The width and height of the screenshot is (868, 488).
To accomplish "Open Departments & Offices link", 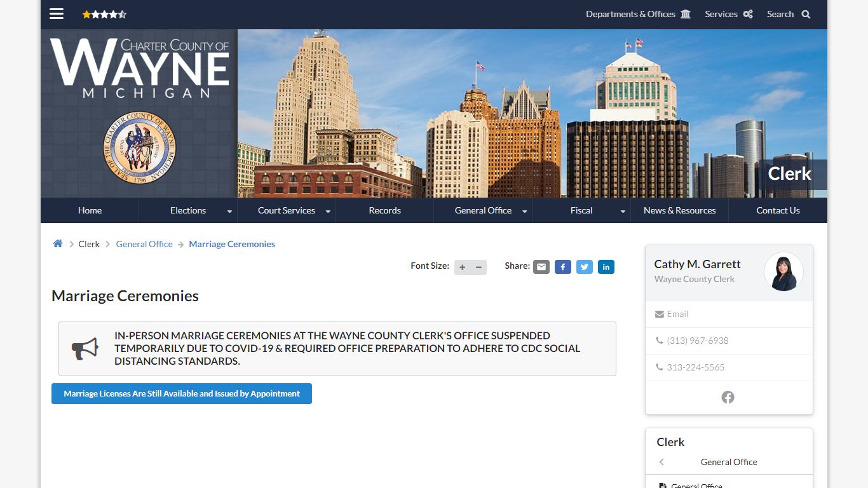I will pyautogui.click(x=638, y=14).
